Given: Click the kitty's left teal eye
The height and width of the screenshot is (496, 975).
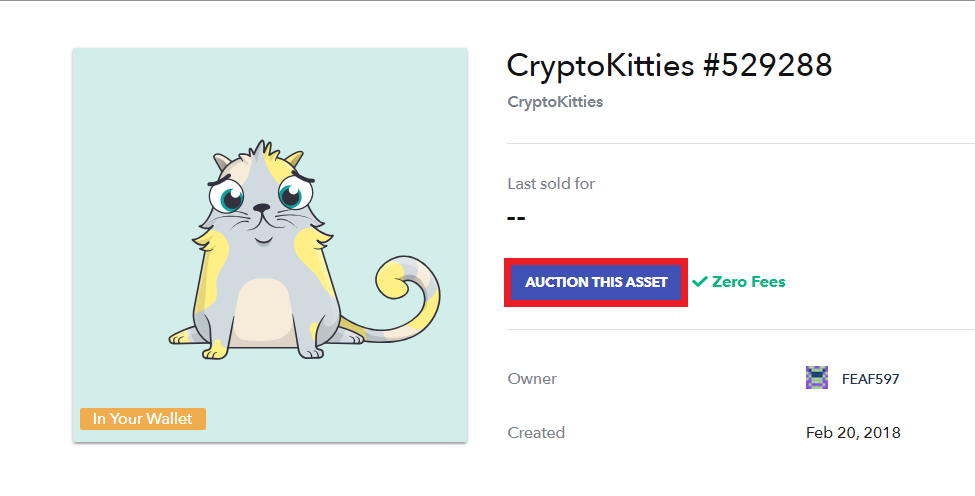Looking at the screenshot, I should pos(227,196).
